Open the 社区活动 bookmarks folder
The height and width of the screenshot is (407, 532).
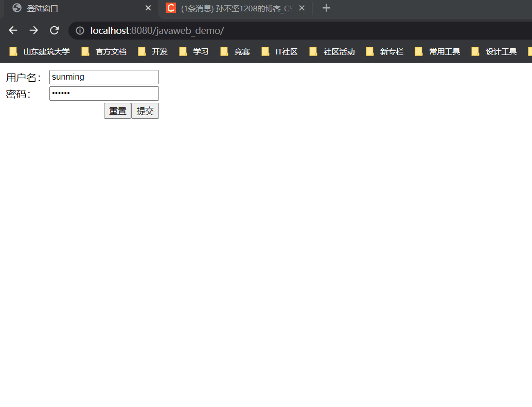point(338,51)
